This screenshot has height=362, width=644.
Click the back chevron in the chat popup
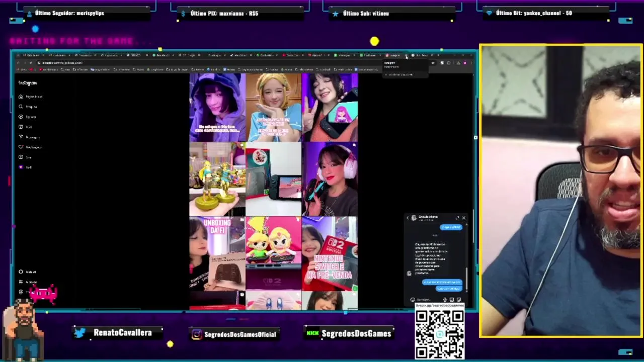(408, 218)
